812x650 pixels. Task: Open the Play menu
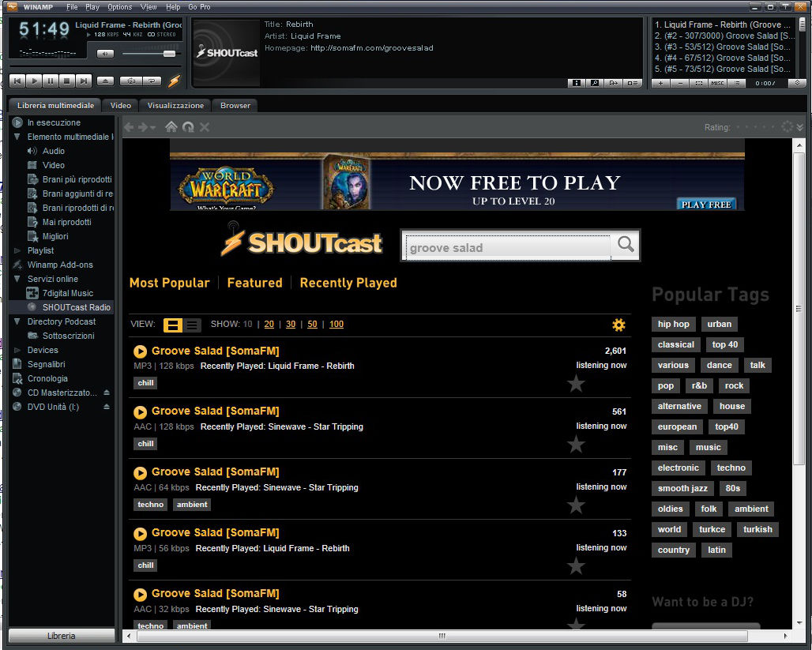(x=92, y=7)
